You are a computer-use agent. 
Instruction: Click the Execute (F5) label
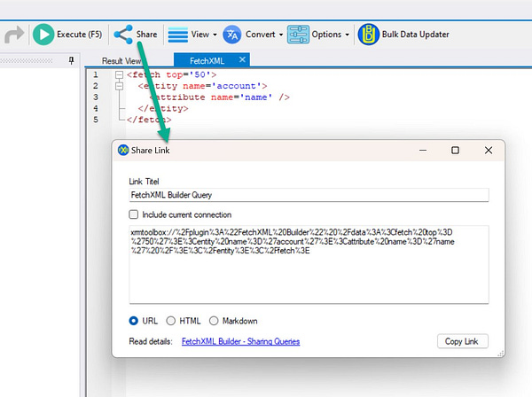pos(80,35)
